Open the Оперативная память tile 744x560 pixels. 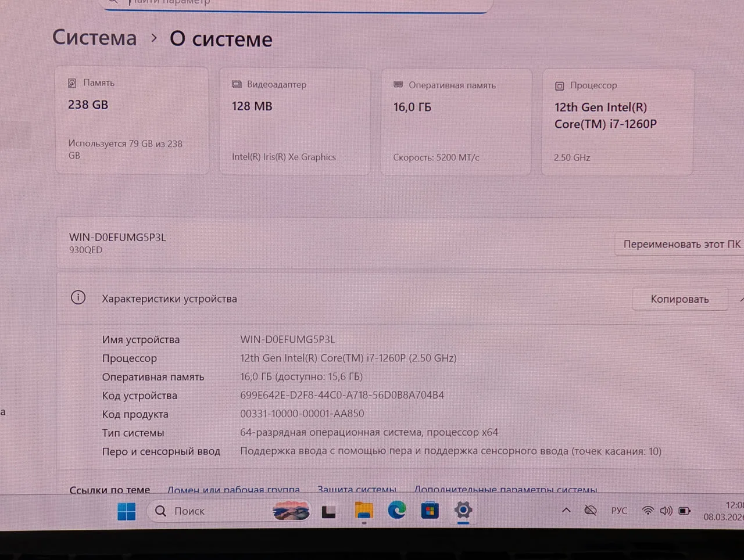coord(456,122)
